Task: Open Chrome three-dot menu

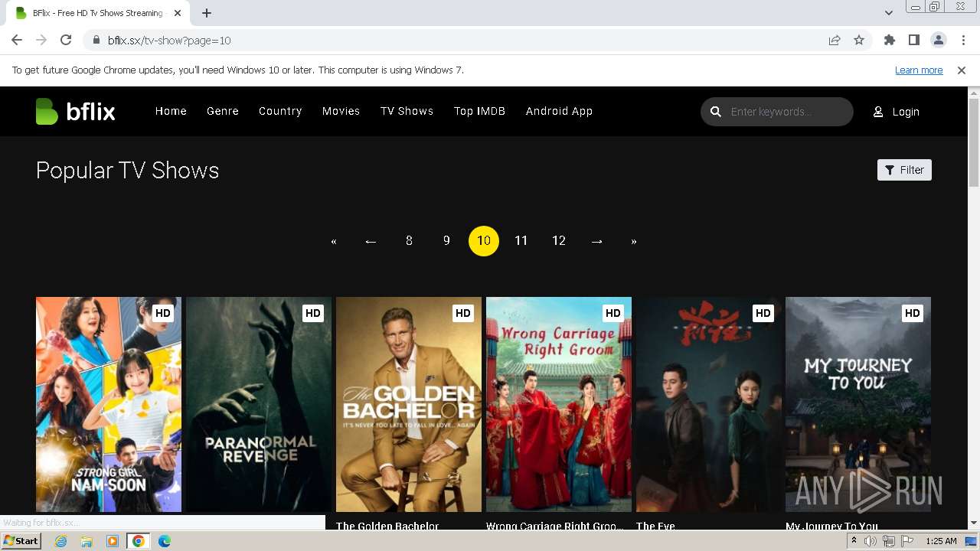Action: click(x=962, y=41)
